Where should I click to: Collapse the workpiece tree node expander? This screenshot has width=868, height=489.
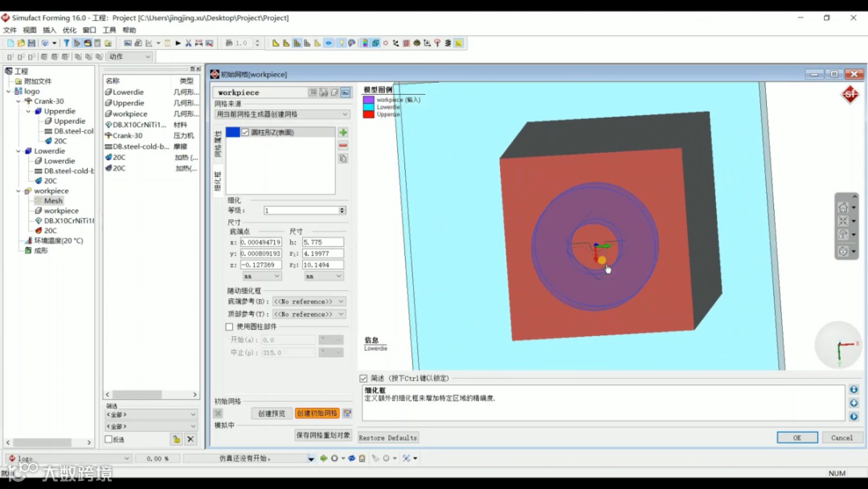[x=18, y=191]
